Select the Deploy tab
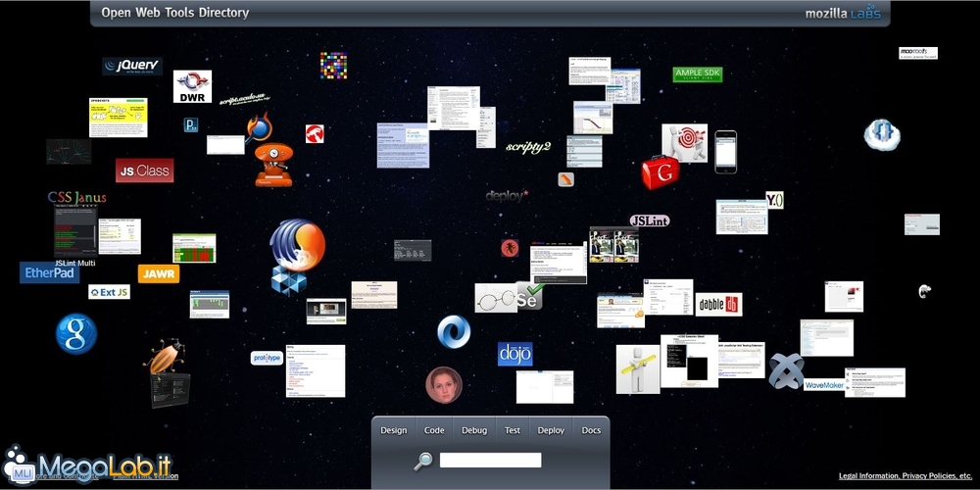Image resolution: width=980 pixels, height=490 pixels. (551, 430)
